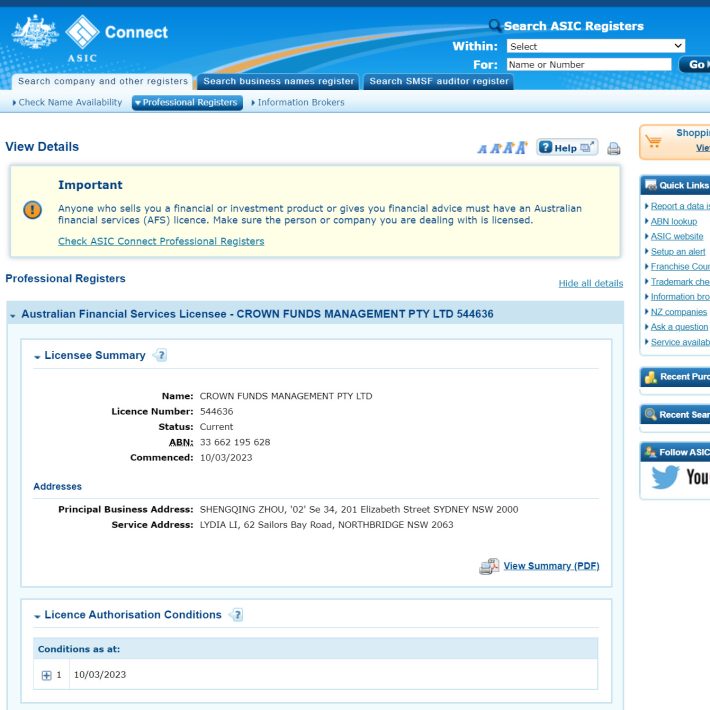Click the Licensee Summary help question icon
The image size is (710, 710).
point(161,356)
